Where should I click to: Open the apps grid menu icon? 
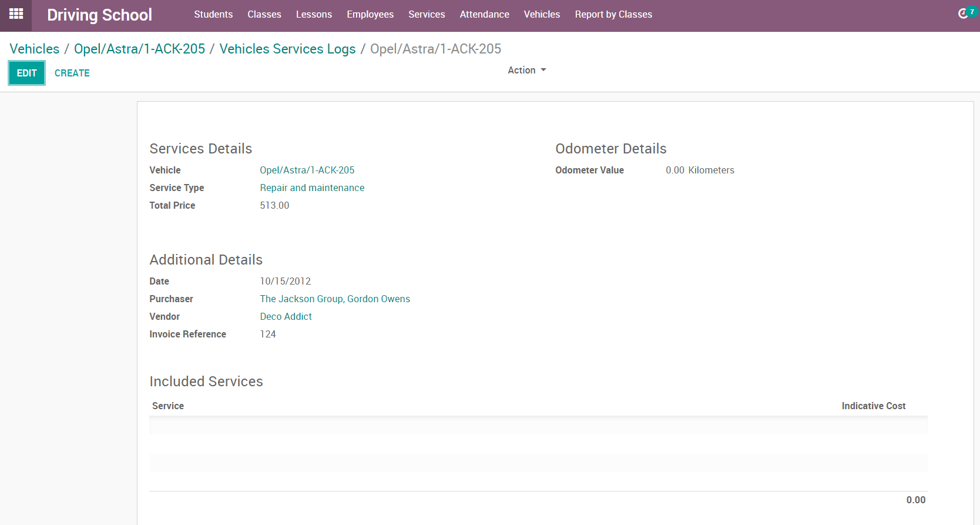[16, 14]
